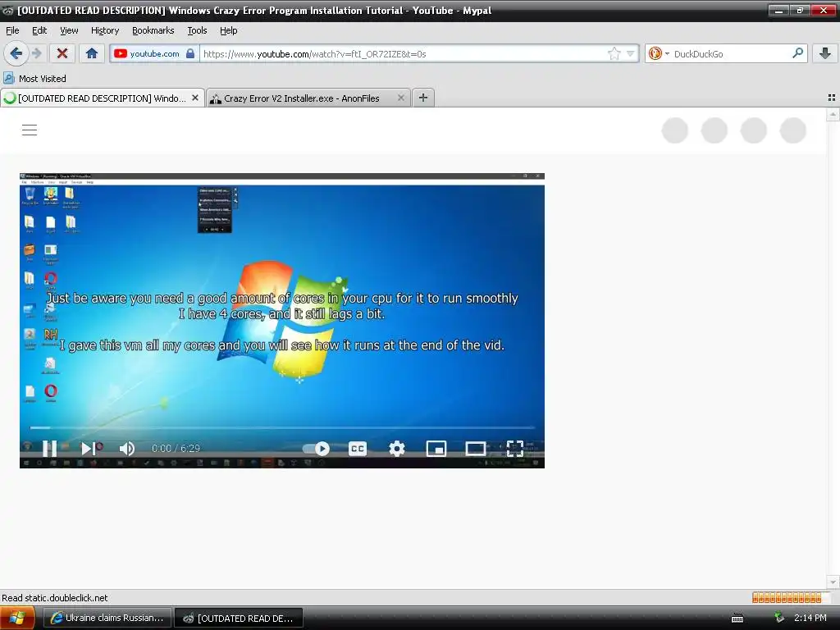Open a new tab with the plus button
The width and height of the screenshot is (840, 630).
tap(423, 98)
